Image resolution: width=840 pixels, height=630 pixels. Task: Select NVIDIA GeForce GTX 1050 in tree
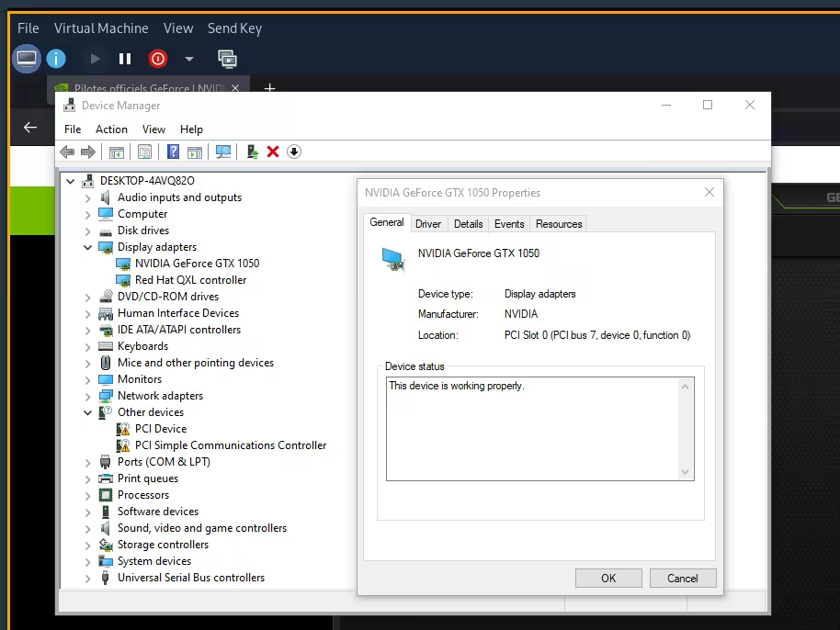click(197, 264)
